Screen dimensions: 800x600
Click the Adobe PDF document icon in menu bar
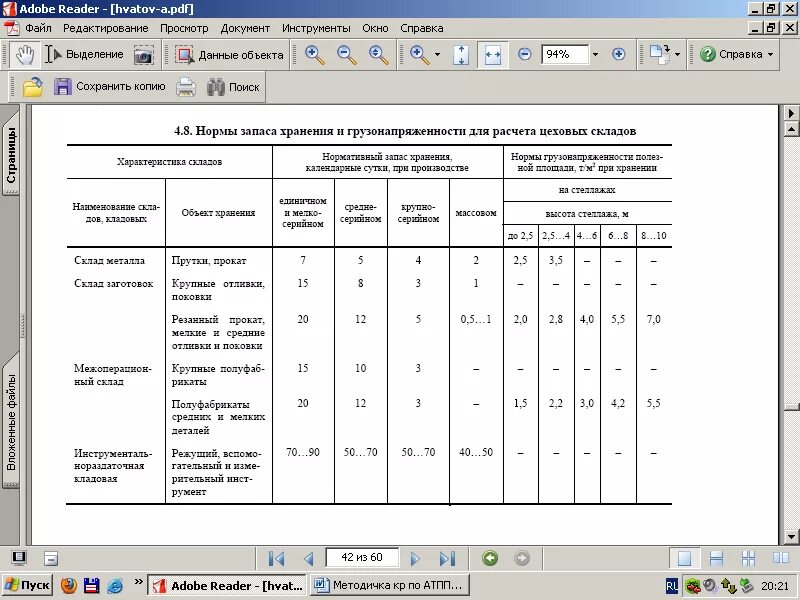[11, 28]
